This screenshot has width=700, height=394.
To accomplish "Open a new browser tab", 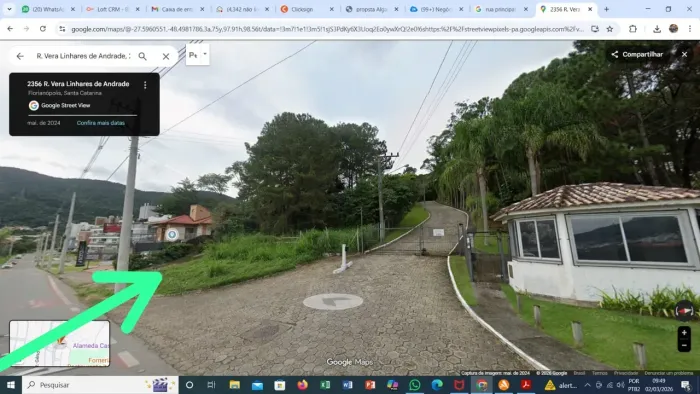I will coord(606,9).
